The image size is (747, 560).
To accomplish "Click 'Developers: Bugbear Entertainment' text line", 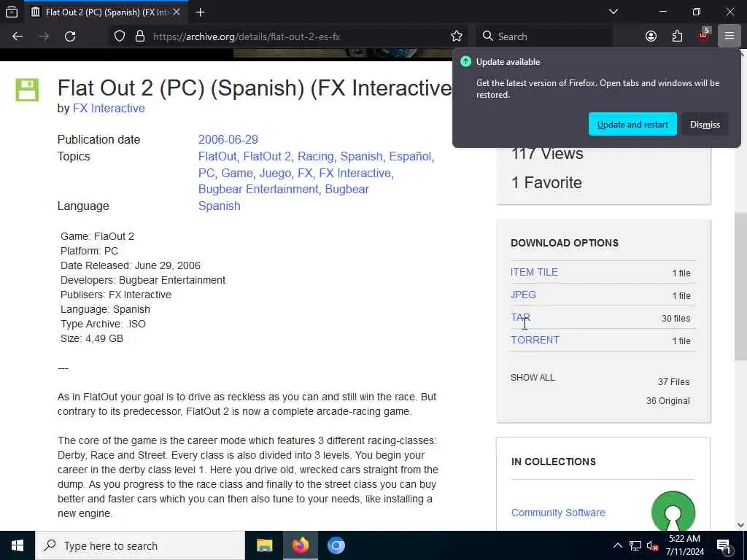I will [143, 280].
